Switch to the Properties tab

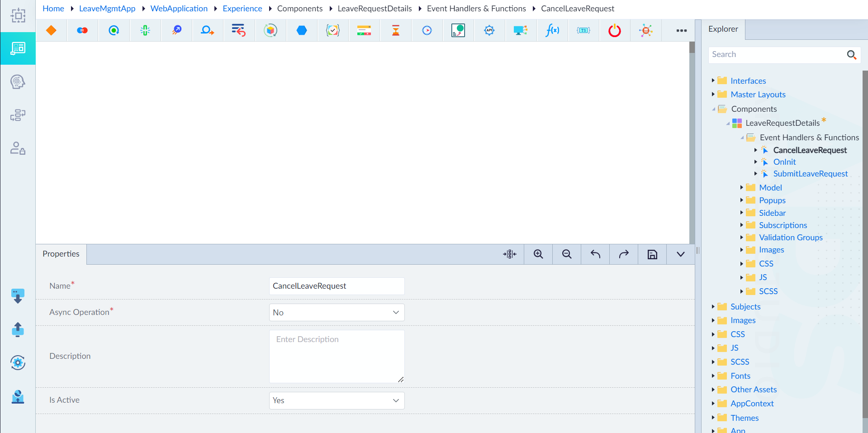coord(61,254)
